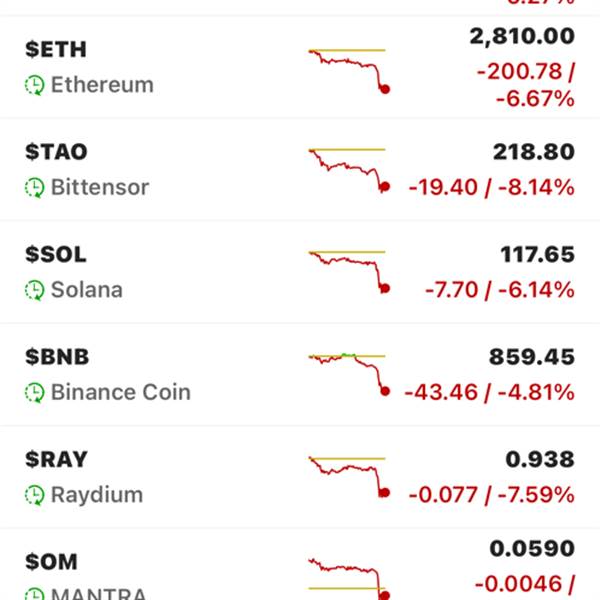Open the $RAY sparkline chart

(x=348, y=476)
